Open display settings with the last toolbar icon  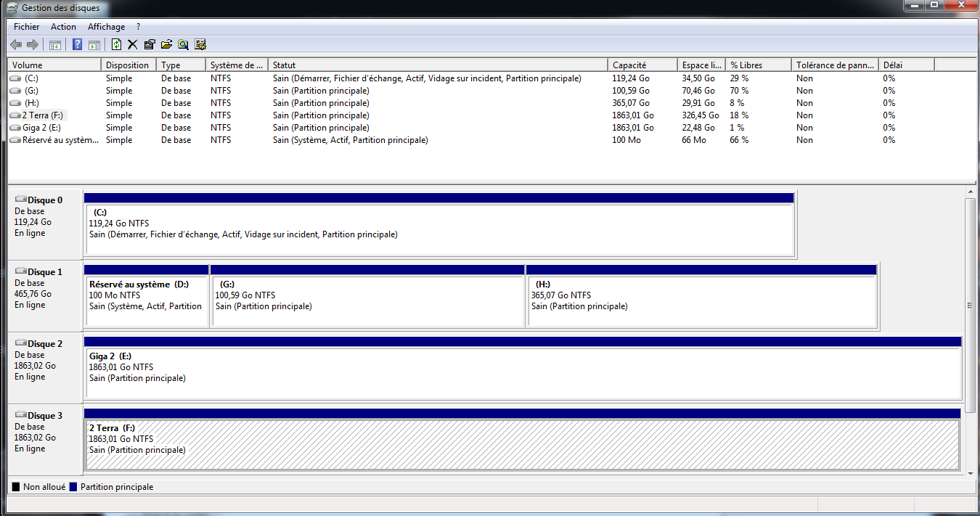pyautogui.click(x=200, y=45)
